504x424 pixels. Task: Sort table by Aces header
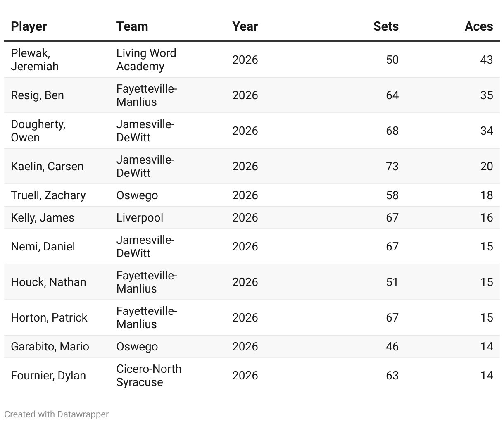click(478, 26)
